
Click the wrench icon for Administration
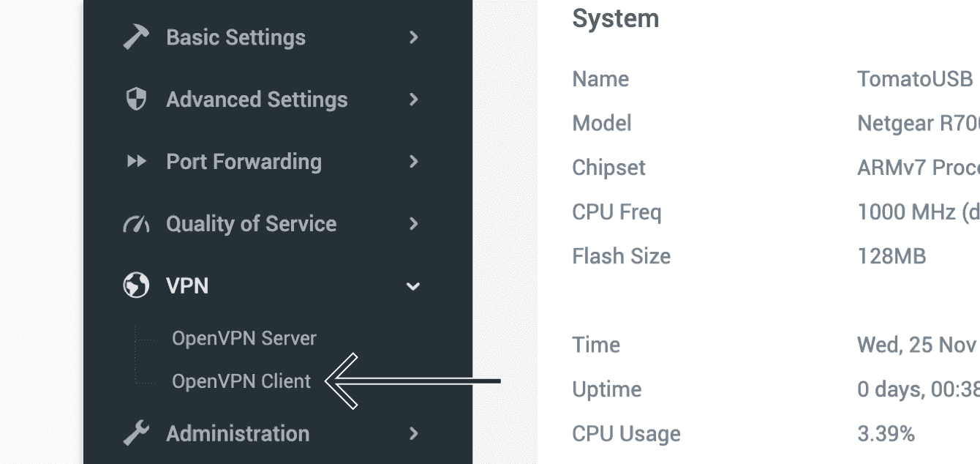(x=136, y=433)
